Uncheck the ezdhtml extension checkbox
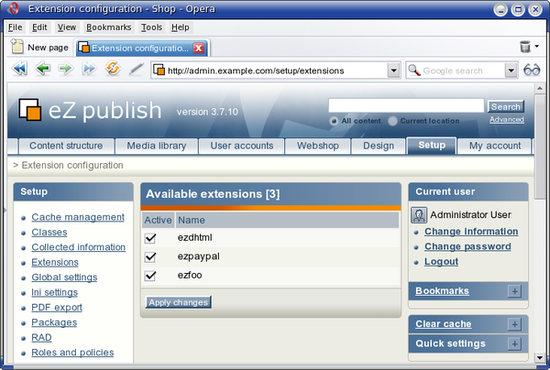 tap(150, 238)
